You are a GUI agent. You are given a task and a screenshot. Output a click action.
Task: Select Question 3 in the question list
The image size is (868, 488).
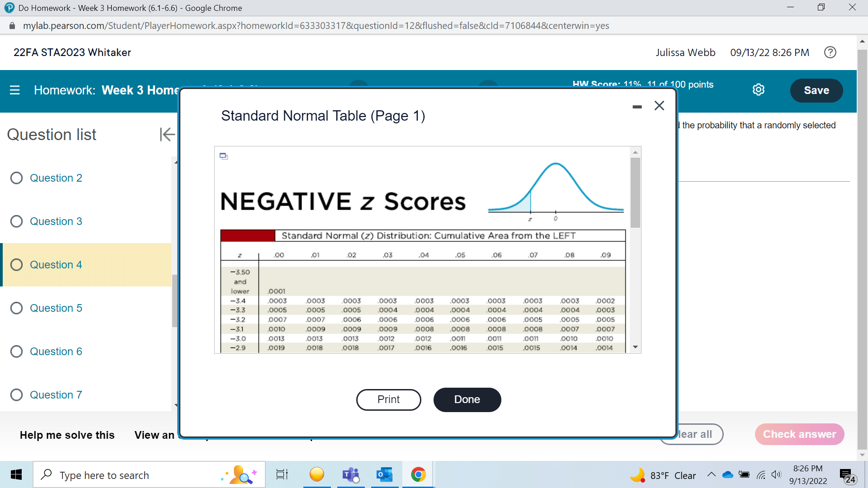pyautogui.click(x=56, y=221)
